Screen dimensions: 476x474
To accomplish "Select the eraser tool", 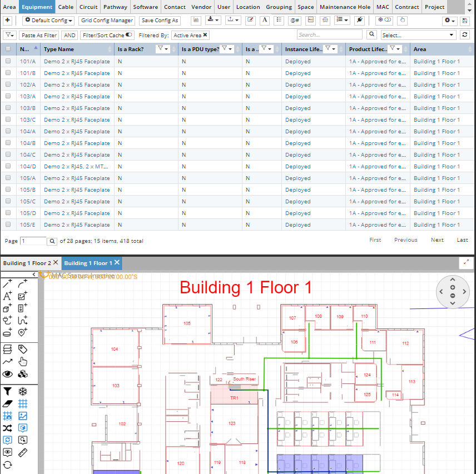I will [x=7, y=403].
